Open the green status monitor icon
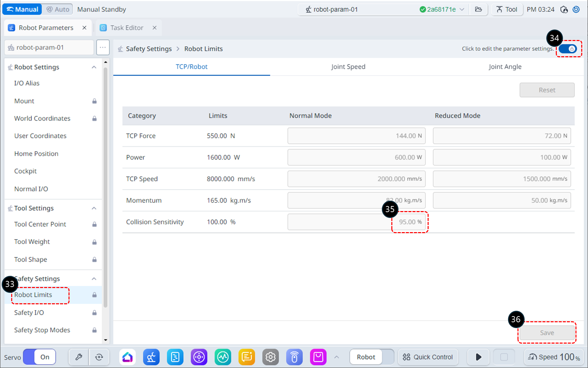The width and height of the screenshot is (588, 368). pyautogui.click(x=223, y=357)
